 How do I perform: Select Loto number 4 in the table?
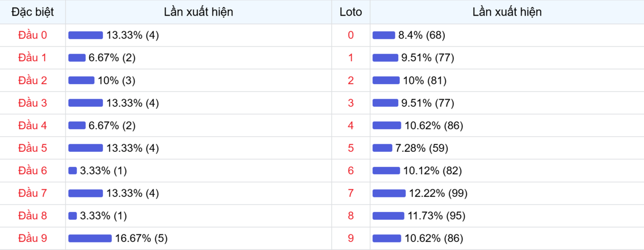[350, 126]
